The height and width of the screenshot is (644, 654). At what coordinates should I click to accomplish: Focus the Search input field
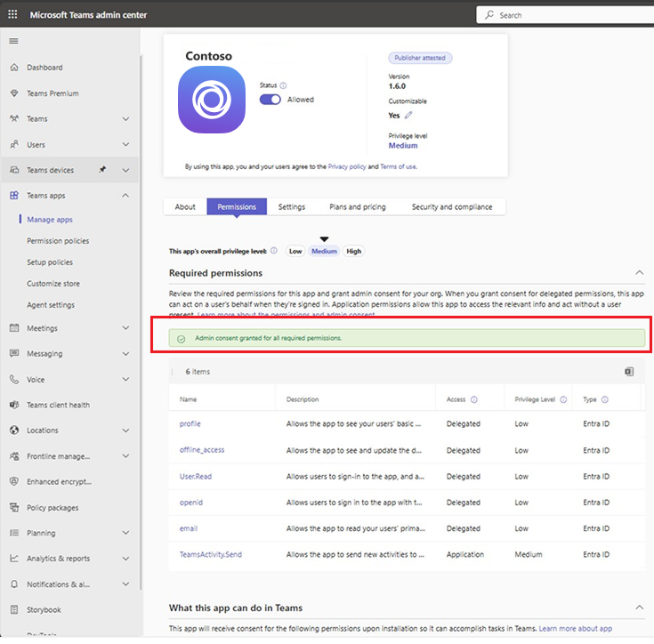click(x=565, y=15)
